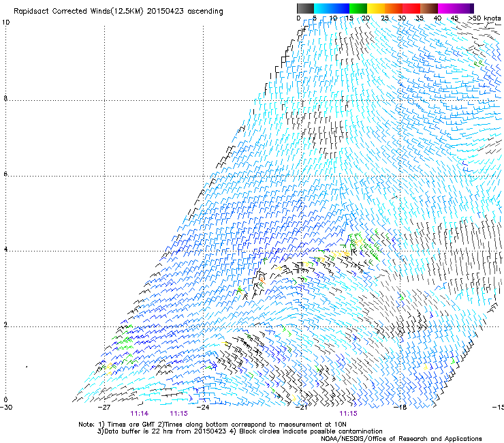Click the longitude axis label -27
Image resolution: width=504 pixels, height=443 pixels.
coord(104,408)
